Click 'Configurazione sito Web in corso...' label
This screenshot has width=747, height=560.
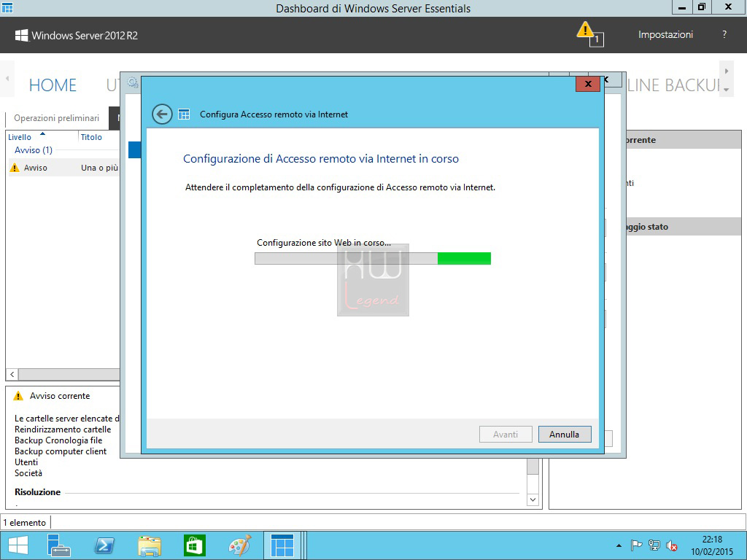324,243
